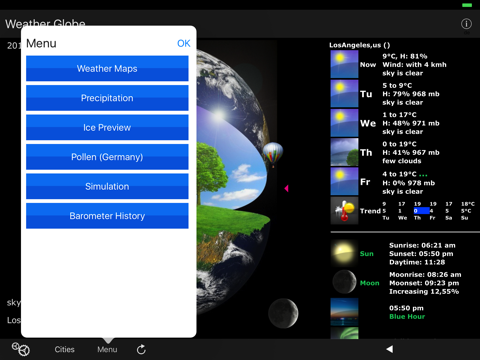The width and height of the screenshot is (480, 360).
Task: Tap the white back triangle in toolbar
Action: click(x=390, y=349)
